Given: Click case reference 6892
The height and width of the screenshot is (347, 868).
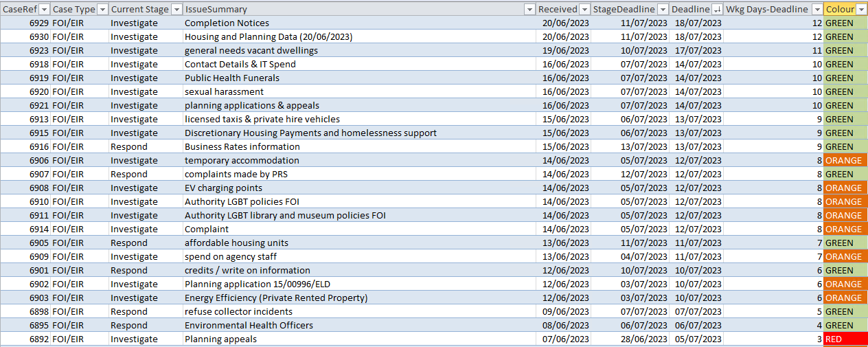Looking at the screenshot, I should (x=25, y=339).
